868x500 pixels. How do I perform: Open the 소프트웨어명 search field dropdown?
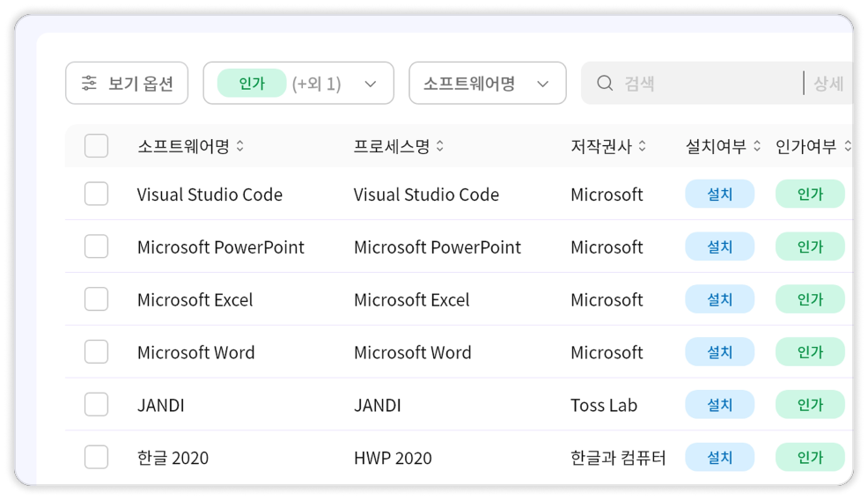pos(487,83)
